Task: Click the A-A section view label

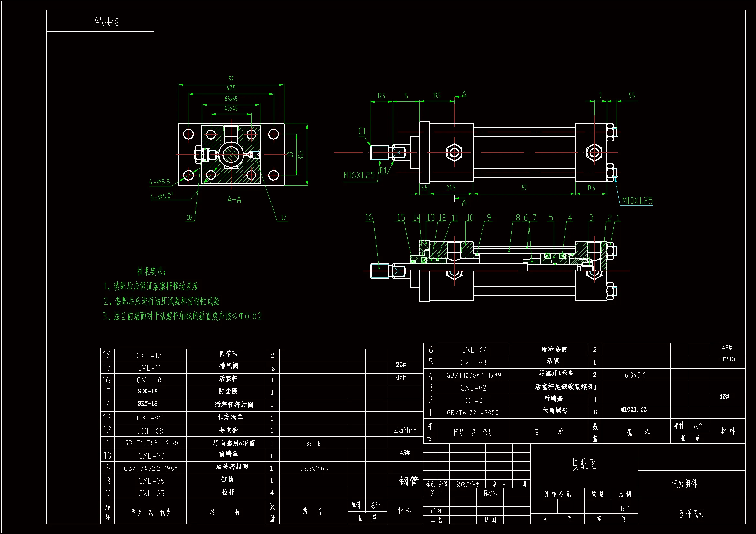Action: (x=234, y=200)
